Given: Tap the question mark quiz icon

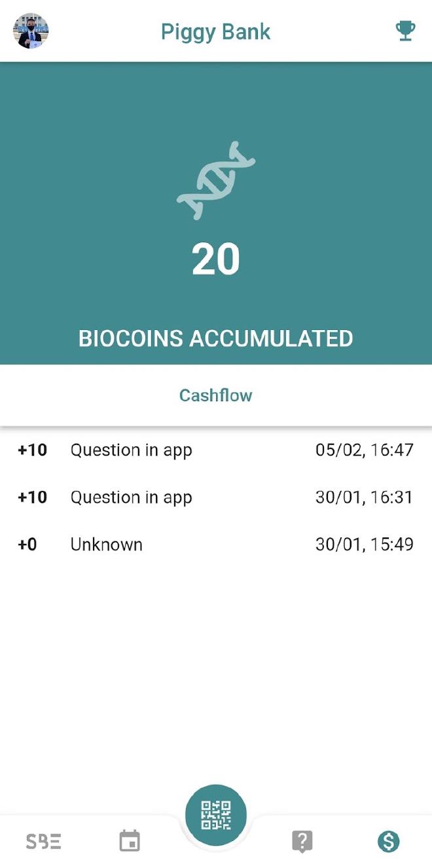Looking at the screenshot, I should [x=302, y=842].
